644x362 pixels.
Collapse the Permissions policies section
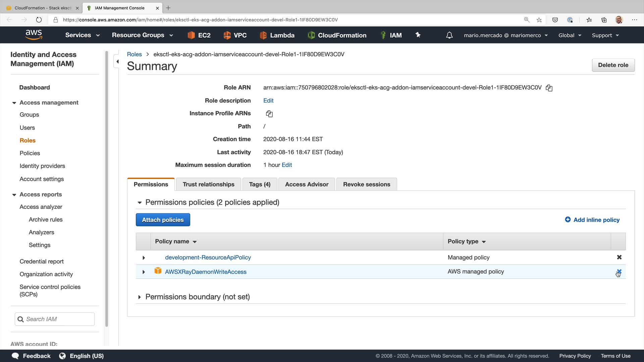click(140, 202)
